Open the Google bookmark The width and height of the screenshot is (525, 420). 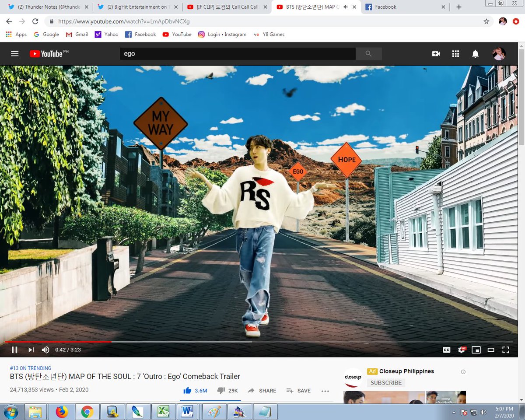coord(46,35)
